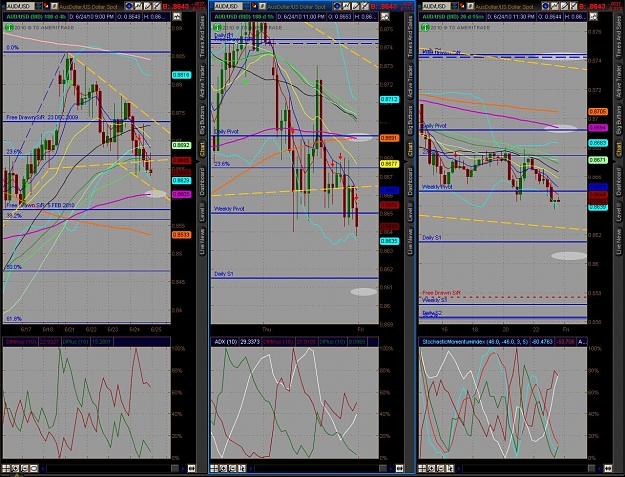Click price-axis icon after right chart H: value
The height and width of the screenshot is (477, 625).
tap(593, 16)
